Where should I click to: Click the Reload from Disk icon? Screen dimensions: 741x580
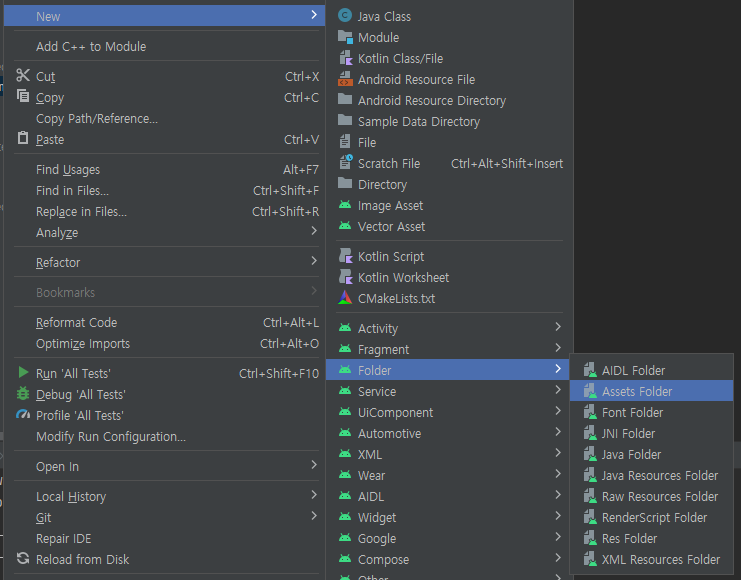pyautogui.click(x=23, y=558)
